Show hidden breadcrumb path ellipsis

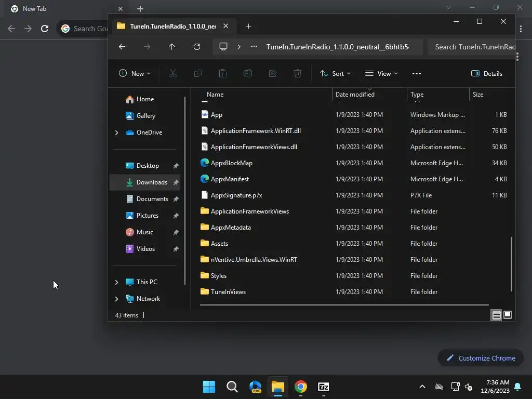click(x=254, y=47)
